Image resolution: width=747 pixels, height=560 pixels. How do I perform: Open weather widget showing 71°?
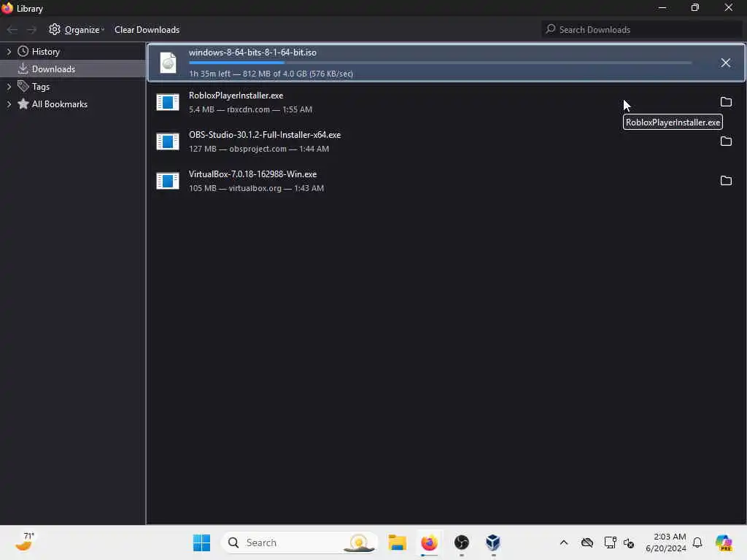point(24,542)
